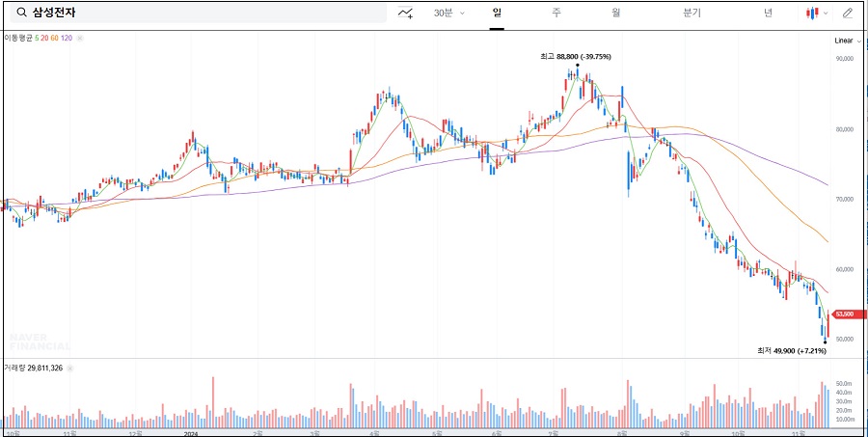Click the 최저 49,900 low marker label
This screenshot has width=868, height=437.
pyautogui.click(x=792, y=350)
